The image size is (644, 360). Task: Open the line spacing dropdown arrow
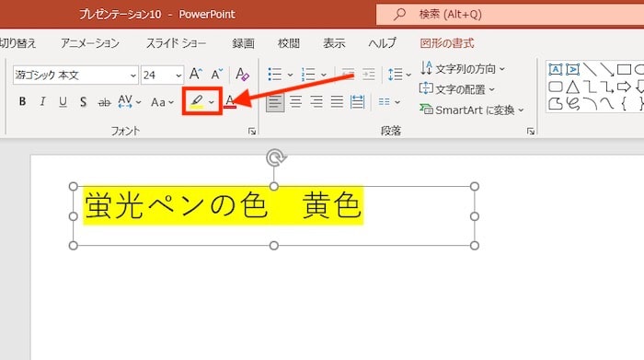pos(408,75)
